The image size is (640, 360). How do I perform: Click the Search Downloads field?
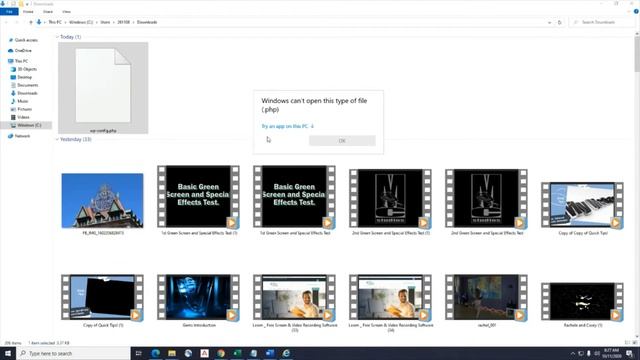(x=602, y=22)
